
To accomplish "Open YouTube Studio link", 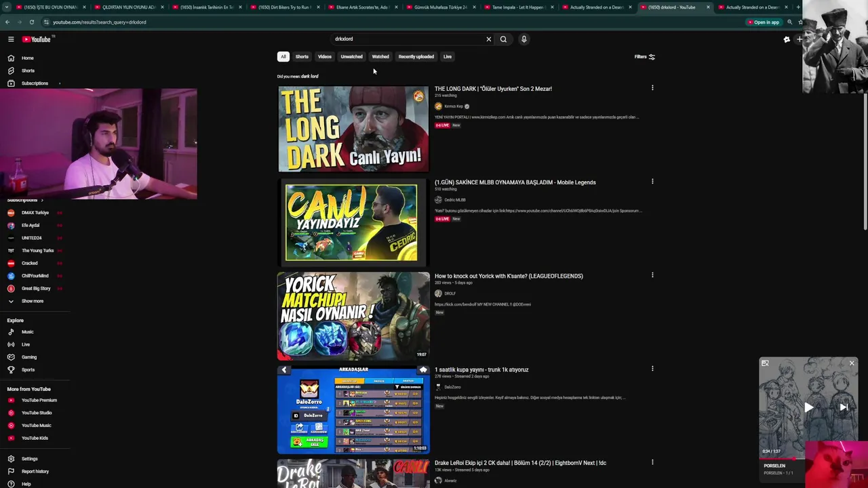I will [36, 413].
